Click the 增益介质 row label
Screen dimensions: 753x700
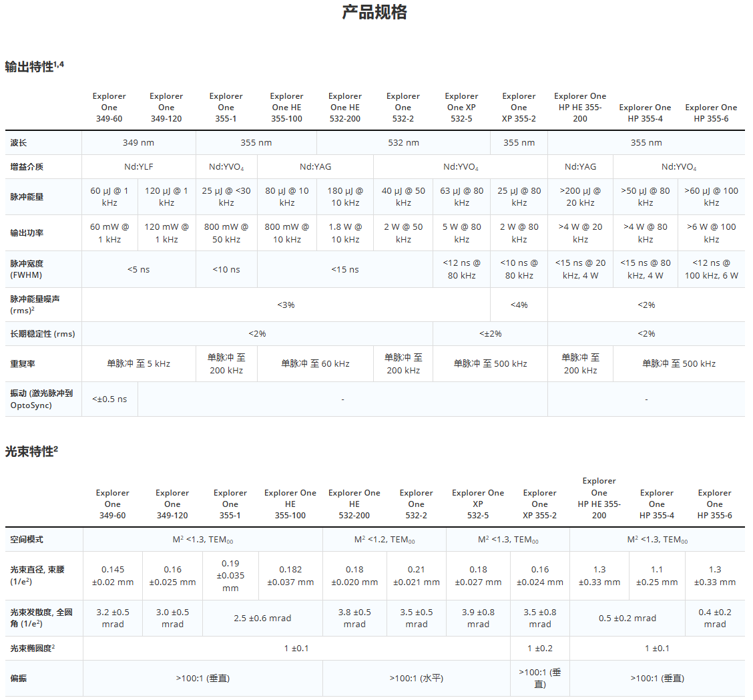click(27, 167)
